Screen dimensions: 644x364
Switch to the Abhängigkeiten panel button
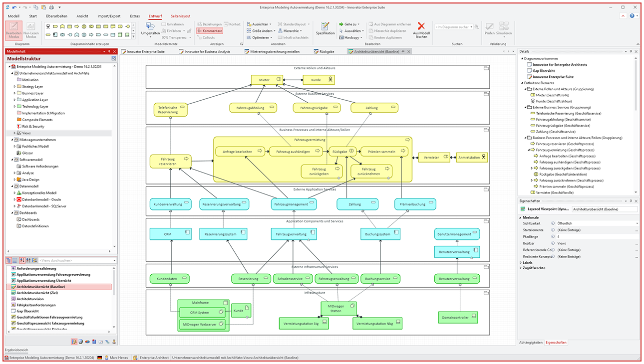tap(532, 342)
